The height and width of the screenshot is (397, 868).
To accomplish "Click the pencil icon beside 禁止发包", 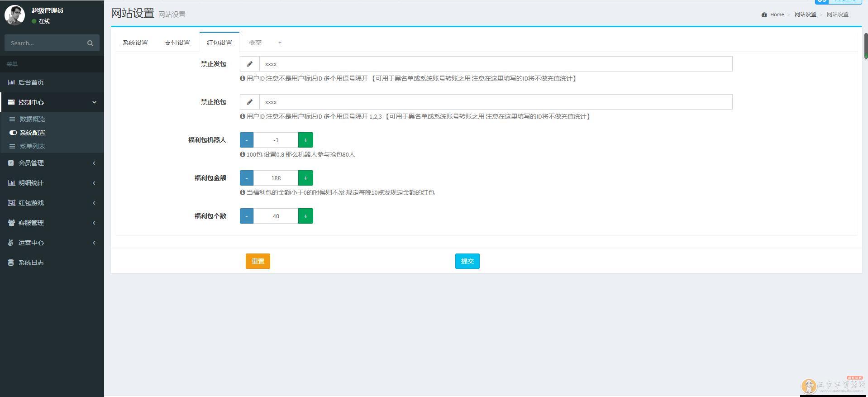I will [x=249, y=64].
